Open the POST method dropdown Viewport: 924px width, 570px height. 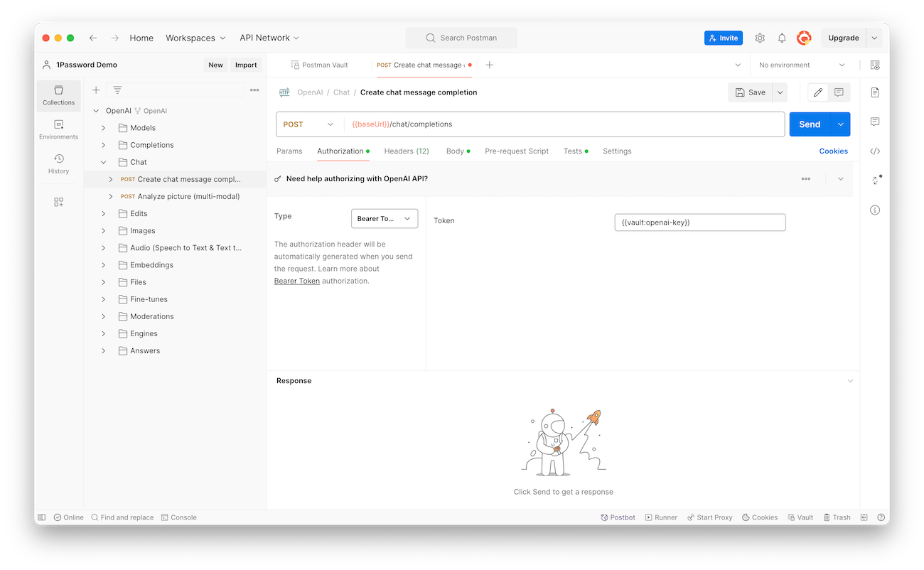pyautogui.click(x=308, y=124)
